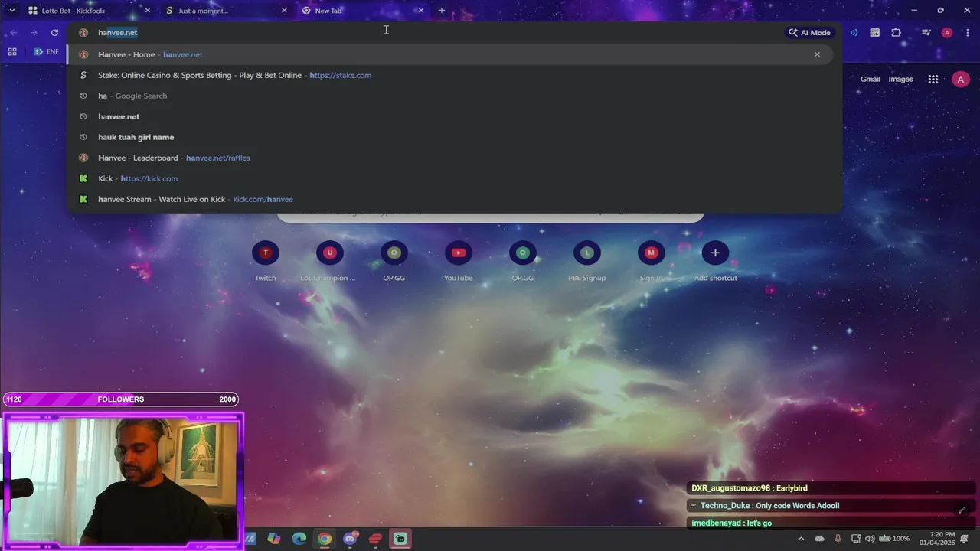Viewport: 980px width, 551px height.
Task: Open the first OP.GG shortcut
Action: (x=394, y=261)
